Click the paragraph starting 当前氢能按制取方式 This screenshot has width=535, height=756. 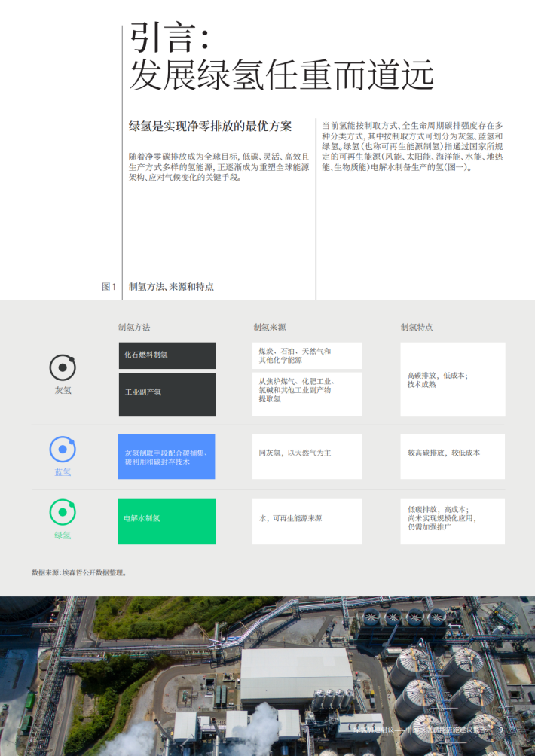pyautogui.click(x=412, y=147)
